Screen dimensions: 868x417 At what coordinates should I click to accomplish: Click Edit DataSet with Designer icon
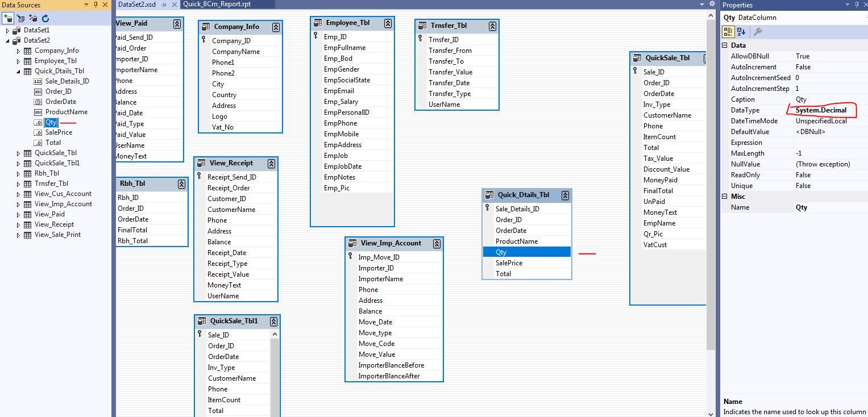click(x=21, y=18)
